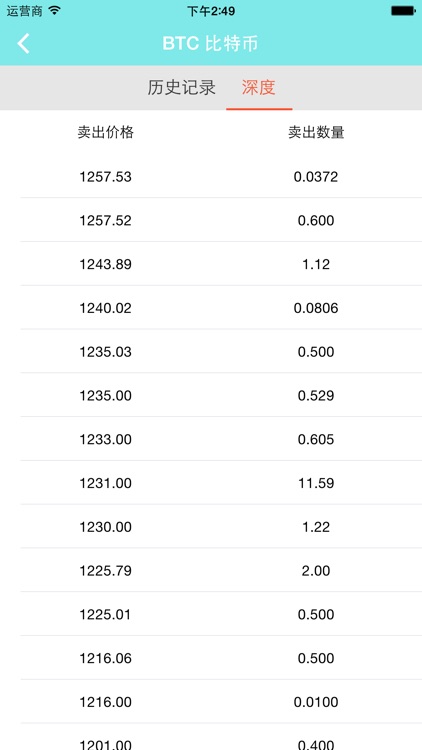This screenshot has width=422, height=750.
Task: Tap the battery indicator icon
Action: pos(403,11)
